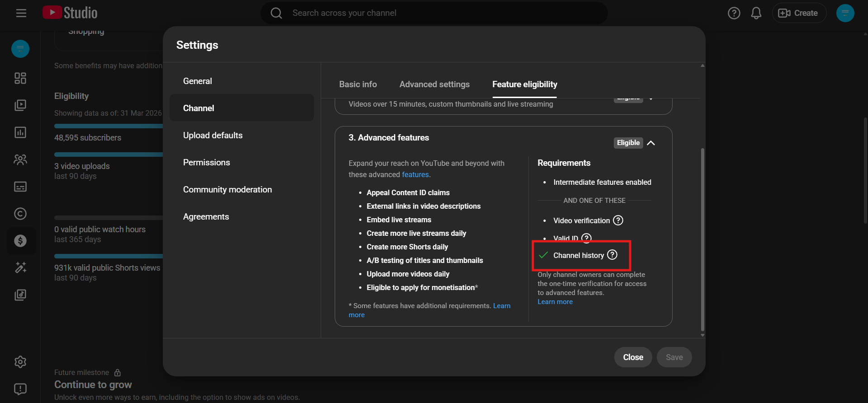Open the Dashboard icon in sidebar
The height and width of the screenshot is (403, 868).
point(20,78)
